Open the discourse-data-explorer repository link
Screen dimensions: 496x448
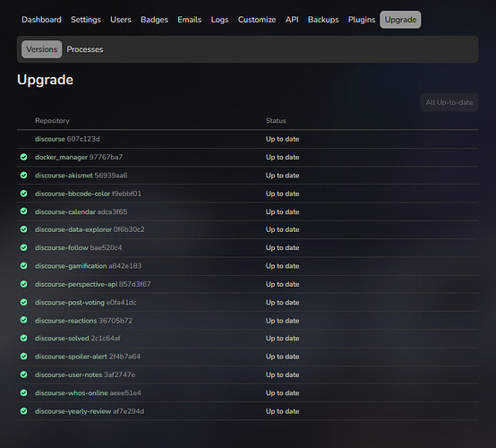point(73,229)
